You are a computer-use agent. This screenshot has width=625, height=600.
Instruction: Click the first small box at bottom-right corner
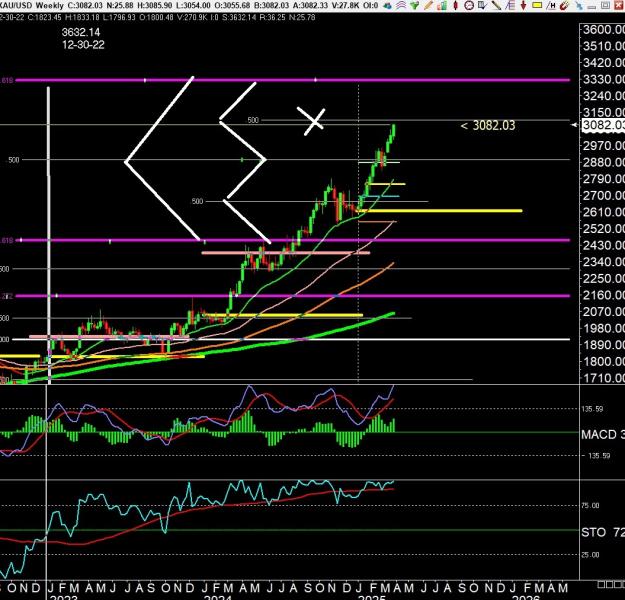click(x=600, y=584)
